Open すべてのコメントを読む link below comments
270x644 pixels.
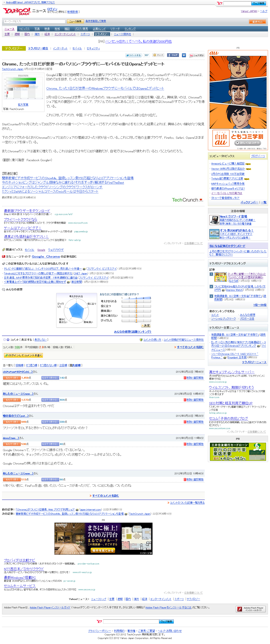(x=105, y=495)
